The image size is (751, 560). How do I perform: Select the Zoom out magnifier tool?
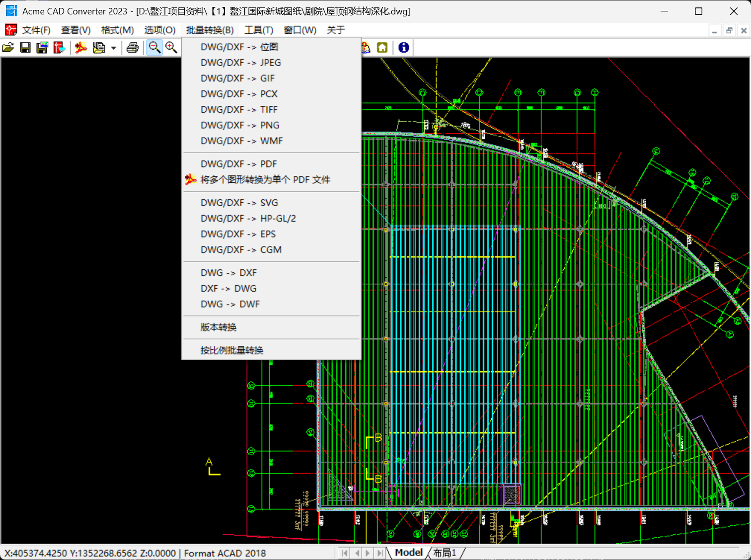coord(154,48)
